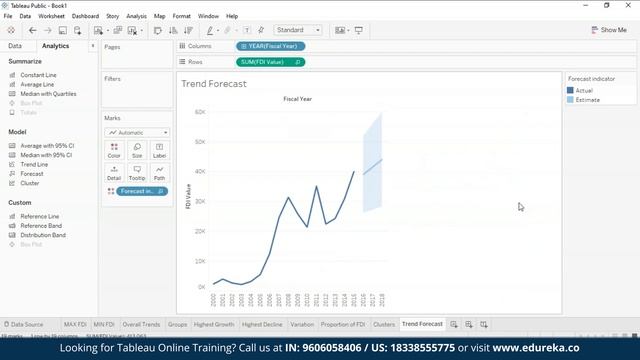This screenshot has height=360, width=640.
Task: Click the Save icon in toolbar
Action: tap(62, 30)
